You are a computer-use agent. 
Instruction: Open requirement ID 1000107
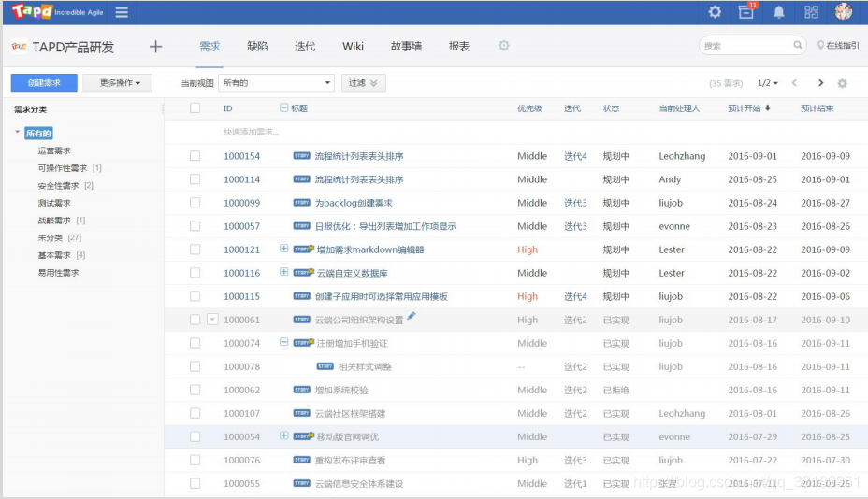(x=242, y=413)
